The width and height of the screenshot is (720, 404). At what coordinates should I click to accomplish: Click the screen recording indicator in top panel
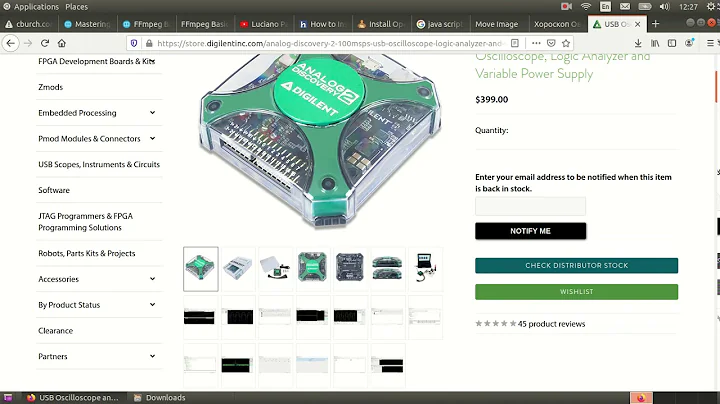click(566, 6)
